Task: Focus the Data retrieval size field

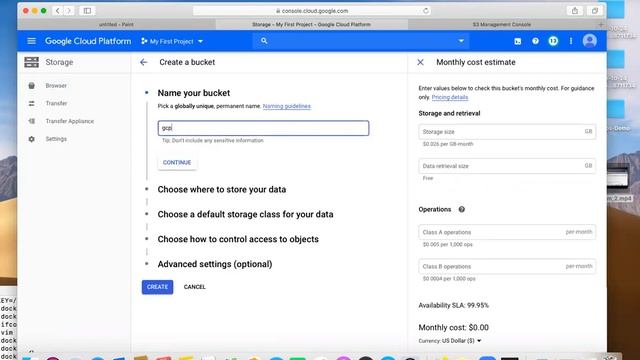Action: point(507,166)
